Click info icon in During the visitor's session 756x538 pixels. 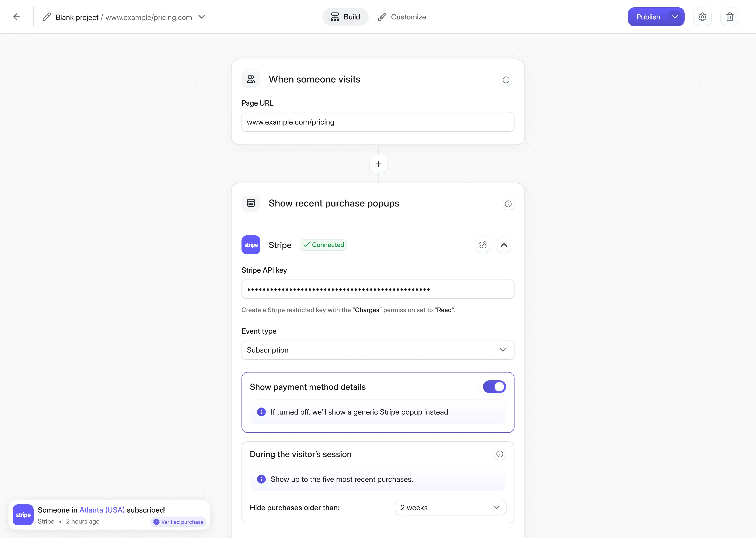[x=499, y=454]
